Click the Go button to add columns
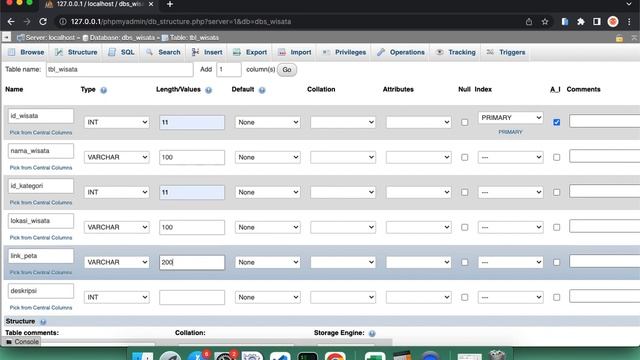The image size is (640, 360). click(x=287, y=70)
